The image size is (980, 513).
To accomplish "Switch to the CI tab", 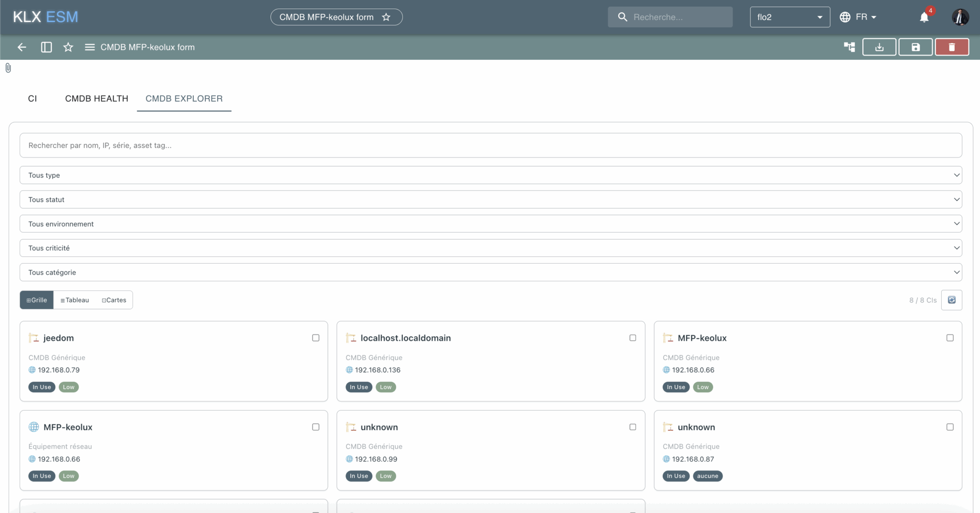I will point(33,99).
